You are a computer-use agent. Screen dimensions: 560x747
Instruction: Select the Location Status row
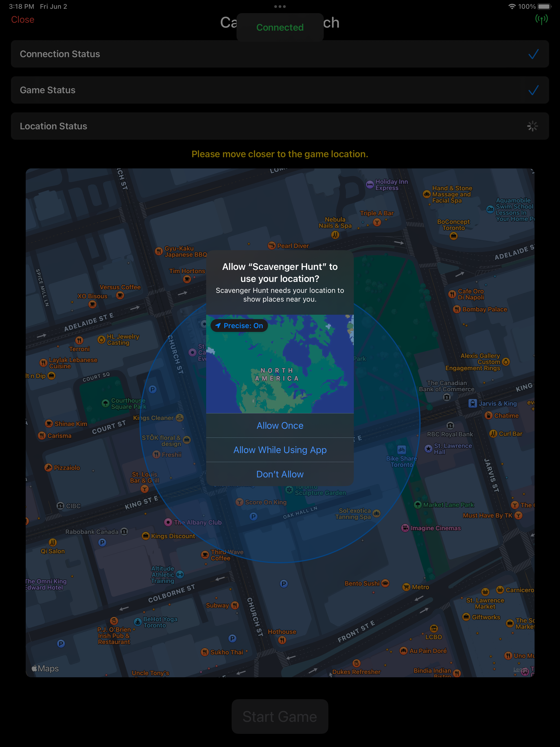coord(280,126)
